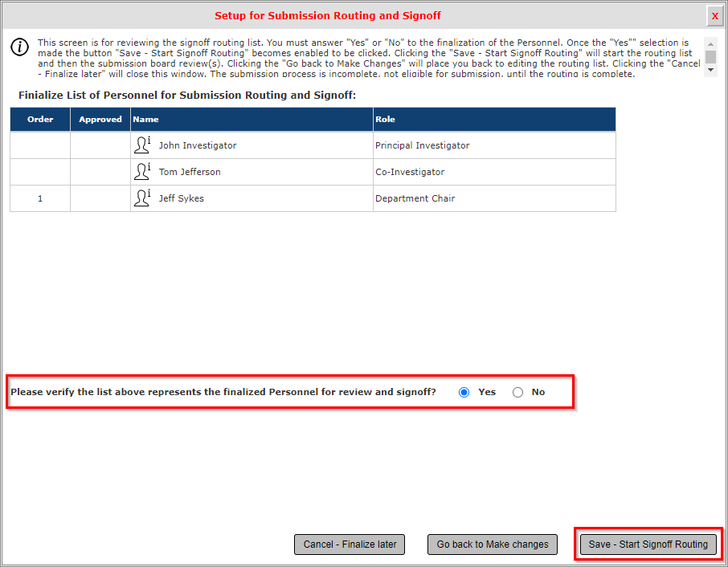Click Save - Start Signoff Routing button

[648, 545]
